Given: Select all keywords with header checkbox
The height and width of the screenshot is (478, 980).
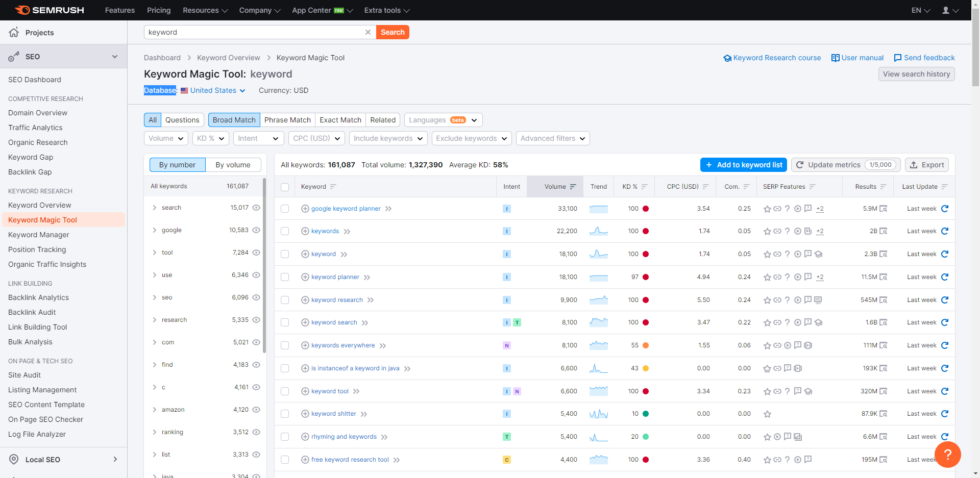Looking at the screenshot, I should [x=285, y=187].
